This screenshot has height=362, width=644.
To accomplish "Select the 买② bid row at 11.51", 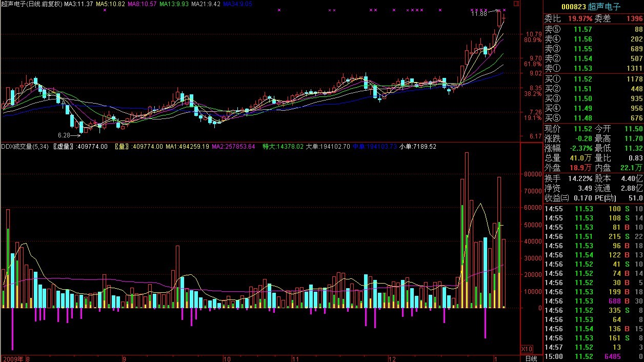I will coord(593,89).
